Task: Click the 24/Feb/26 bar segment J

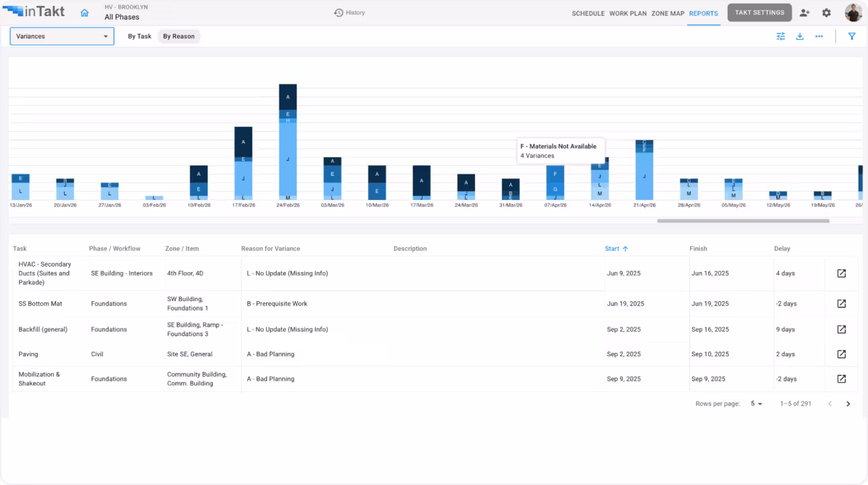Action: [288, 159]
